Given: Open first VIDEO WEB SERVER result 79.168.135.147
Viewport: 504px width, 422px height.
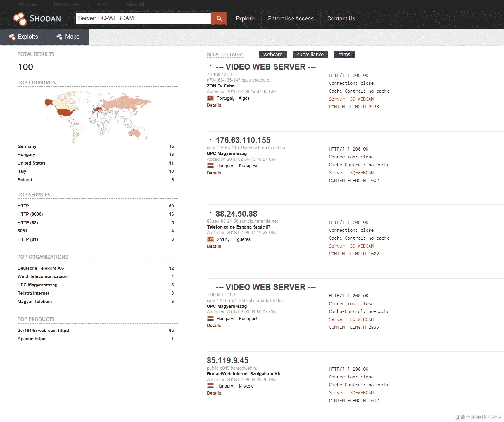Looking at the screenshot, I should [x=266, y=67].
